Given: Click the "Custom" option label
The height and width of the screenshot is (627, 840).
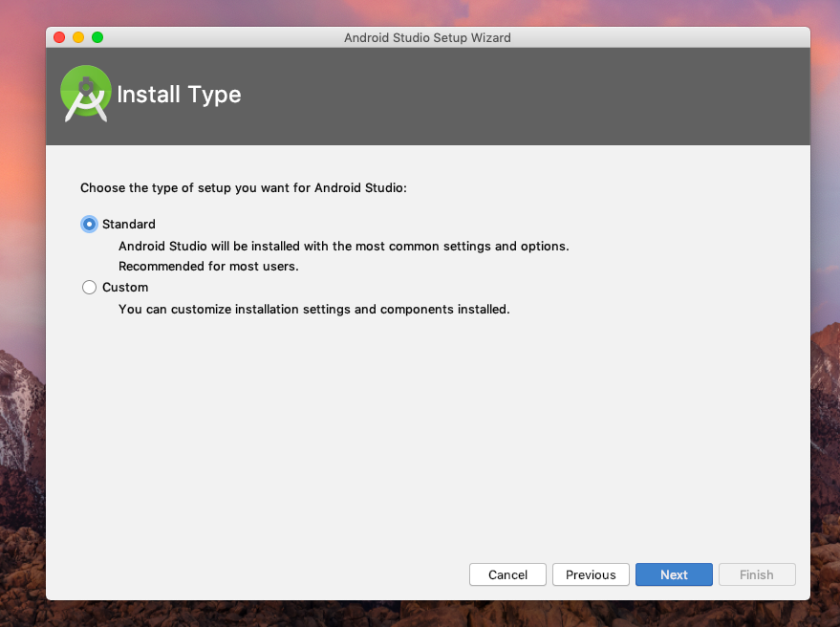Looking at the screenshot, I should click(125, 288).
